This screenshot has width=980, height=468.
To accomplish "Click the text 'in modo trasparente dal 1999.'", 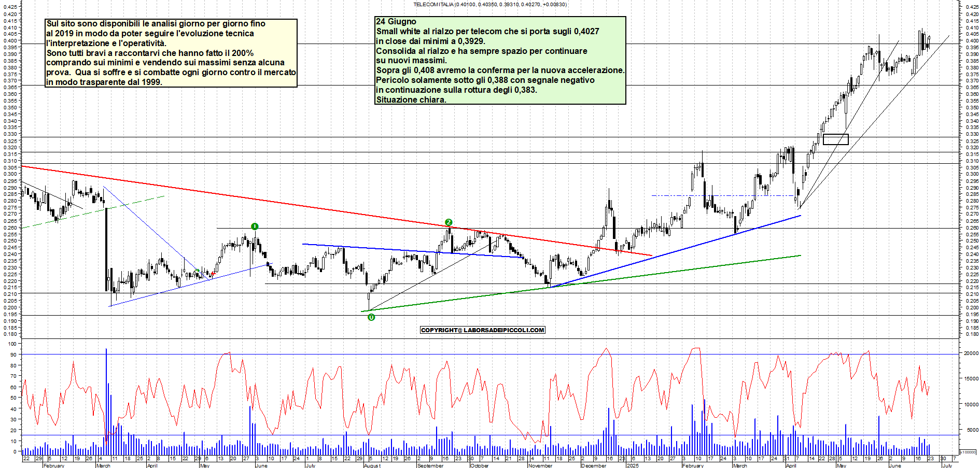I will [x=104, y=82].
